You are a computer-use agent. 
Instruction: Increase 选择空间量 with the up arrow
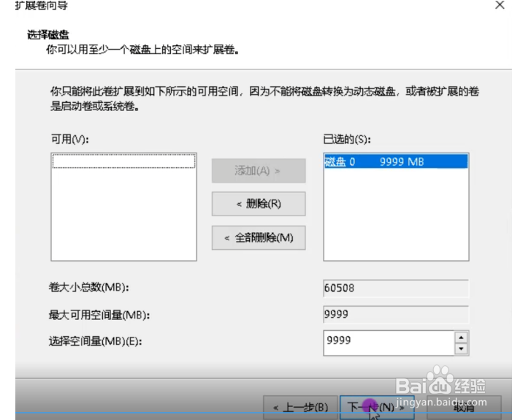[x=461, y=337]
